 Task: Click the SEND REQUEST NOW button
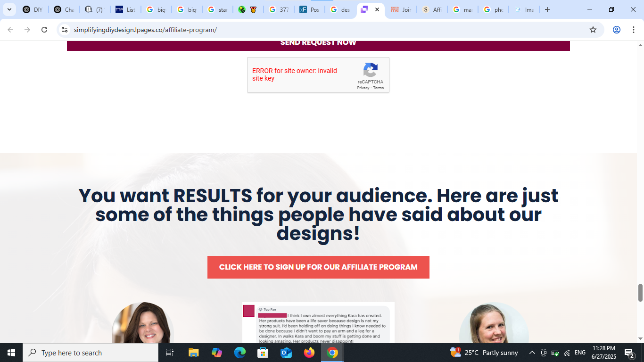318,45
